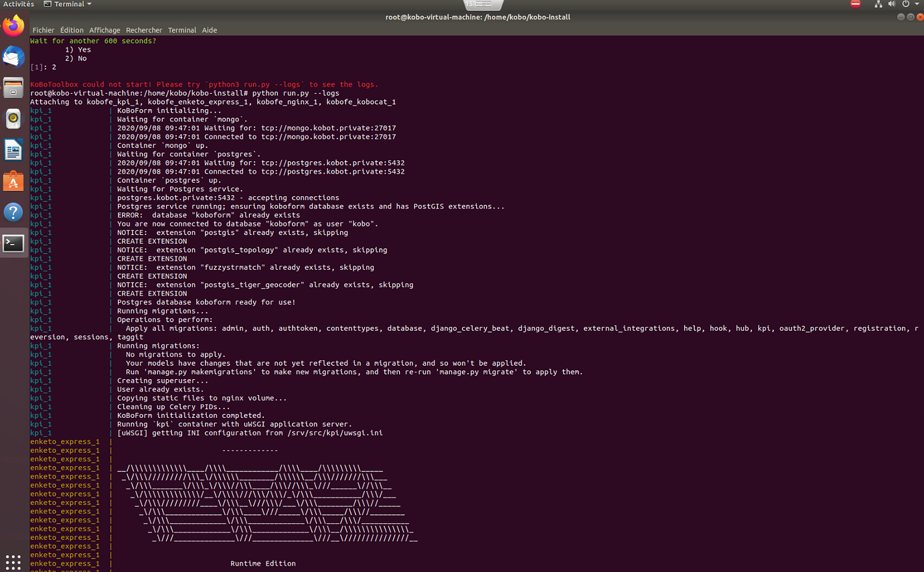Open the Help application from the dock
Image resolution: width=924 pixels, height=572 pixels.
click(13, 213)
